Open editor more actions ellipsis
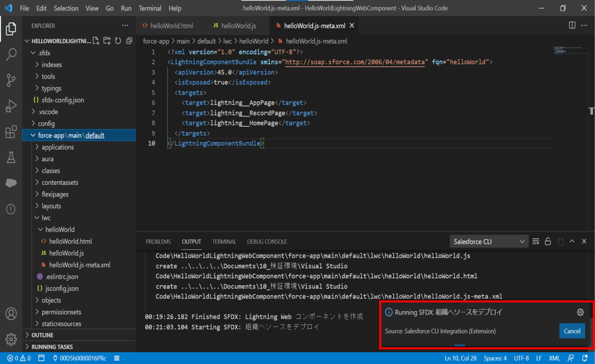 point(585,25)
